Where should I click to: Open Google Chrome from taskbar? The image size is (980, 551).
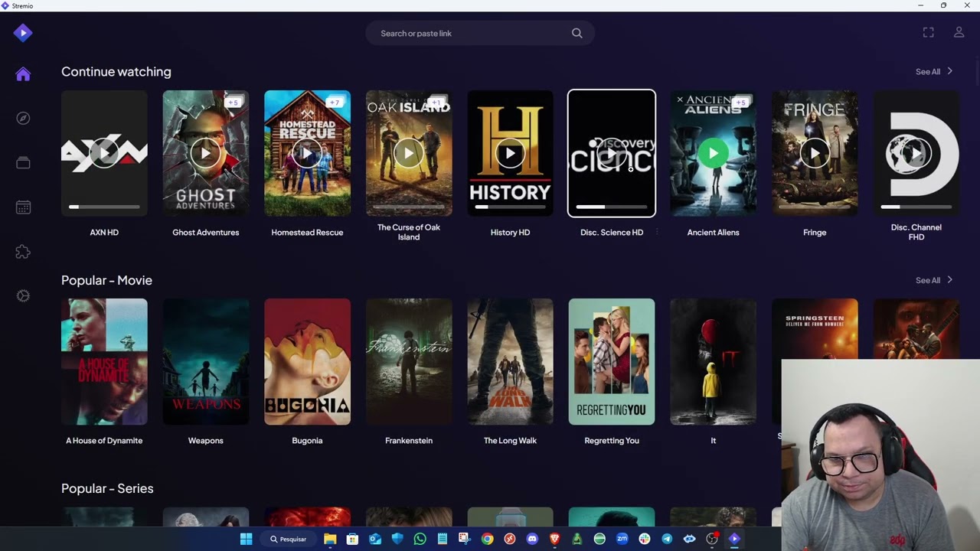click(x=487, y=539)
